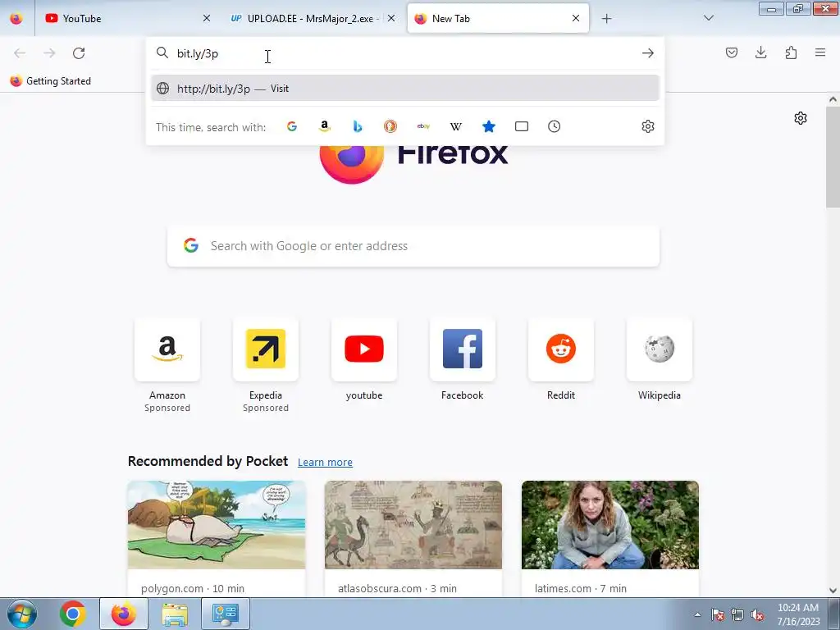Reload the page with the refresh icon
The height and width of the screenshot is (630, 840).
coord(79,53)
